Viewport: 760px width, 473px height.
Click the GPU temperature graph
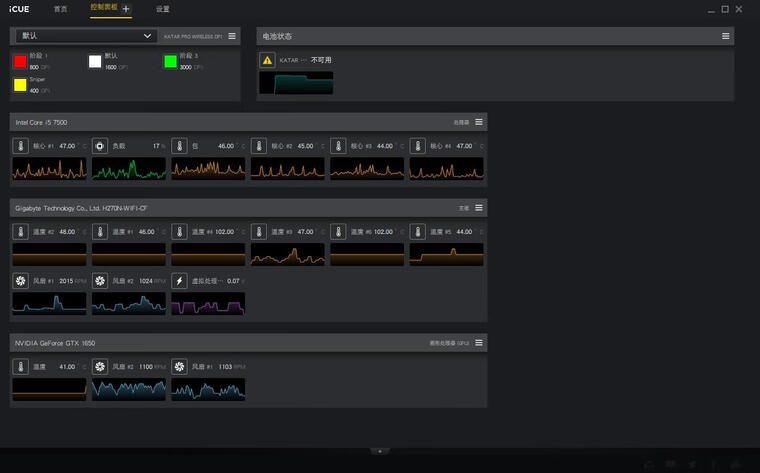pyautogui.click(x=49, y=389)
